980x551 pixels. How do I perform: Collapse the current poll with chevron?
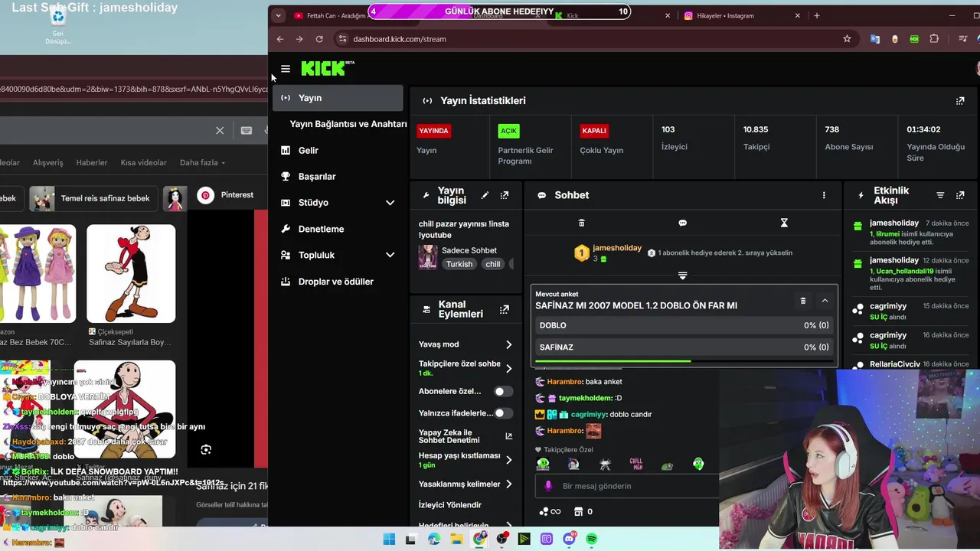pyautogui.click(x=825, y=301)
